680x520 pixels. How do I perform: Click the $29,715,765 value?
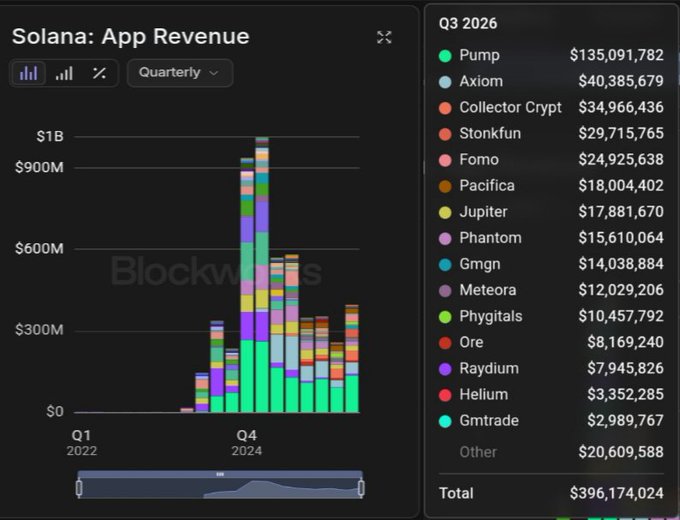(x=621, y=133)
